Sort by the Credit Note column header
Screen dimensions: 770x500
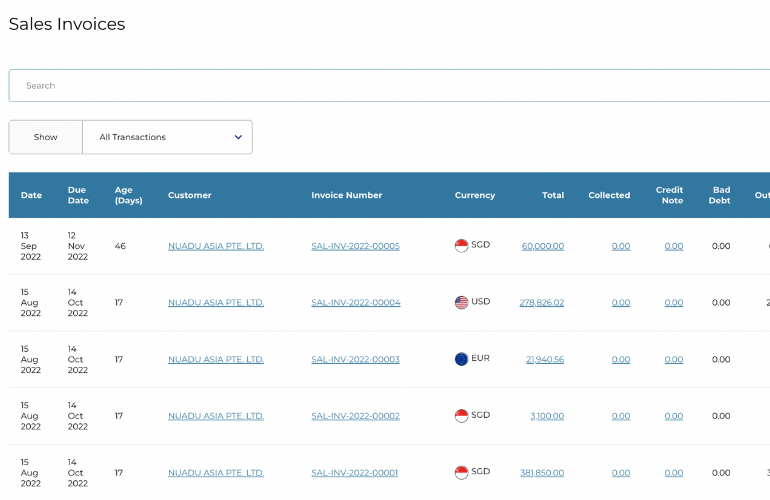pos(670,195)
